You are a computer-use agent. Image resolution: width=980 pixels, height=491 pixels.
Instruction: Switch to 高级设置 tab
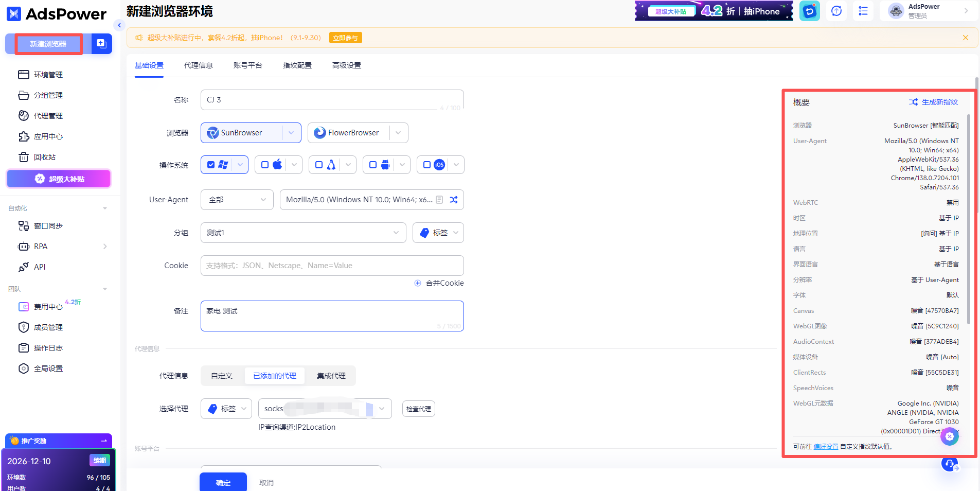(347, 65)
